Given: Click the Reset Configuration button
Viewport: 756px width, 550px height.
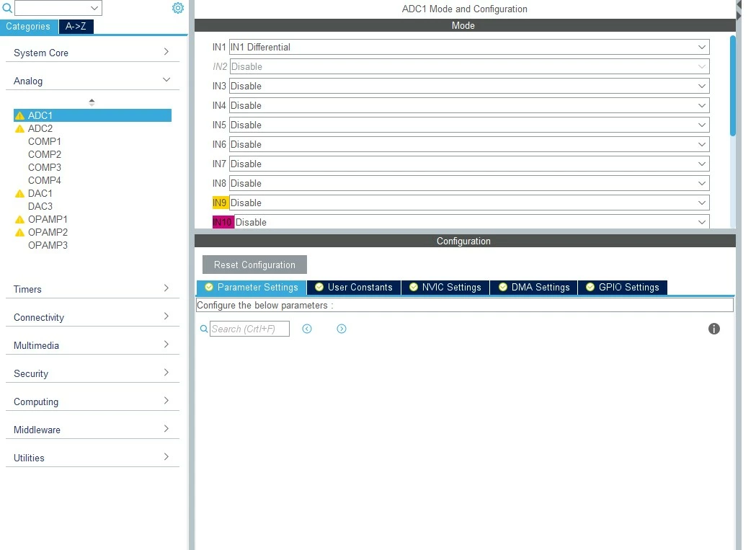Looking at the screenshot, I should coord(254,265).
